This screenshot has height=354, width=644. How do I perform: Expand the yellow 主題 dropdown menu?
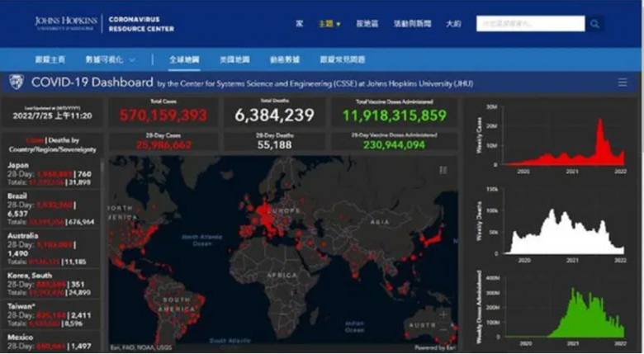click(x=329, y=24)
